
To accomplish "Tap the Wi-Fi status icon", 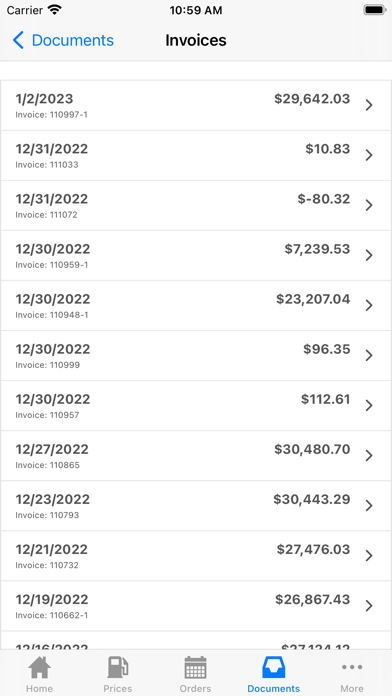I will point(55,10).
